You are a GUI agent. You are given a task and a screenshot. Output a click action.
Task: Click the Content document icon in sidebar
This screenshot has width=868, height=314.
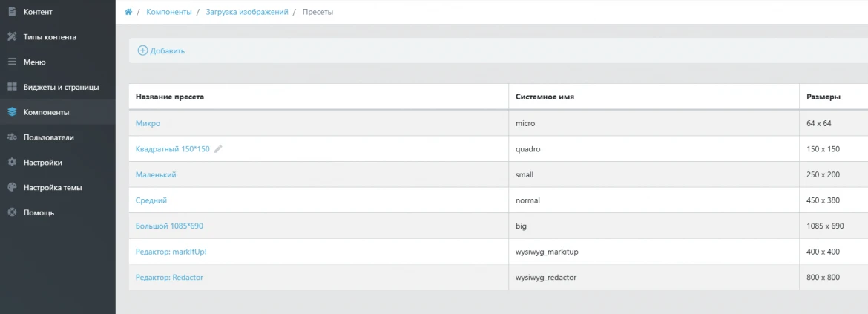tap(12, 12)
